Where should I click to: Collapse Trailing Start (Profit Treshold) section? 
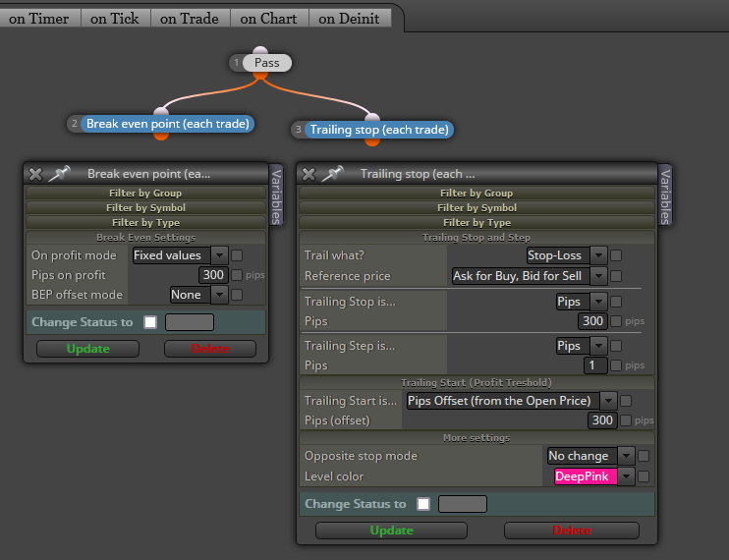pos(477,383)
